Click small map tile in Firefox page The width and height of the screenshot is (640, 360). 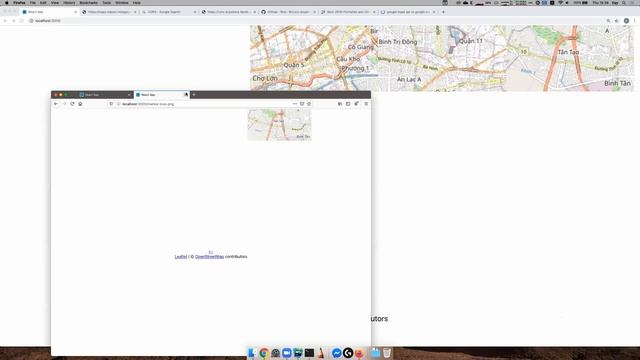(280, 124)
